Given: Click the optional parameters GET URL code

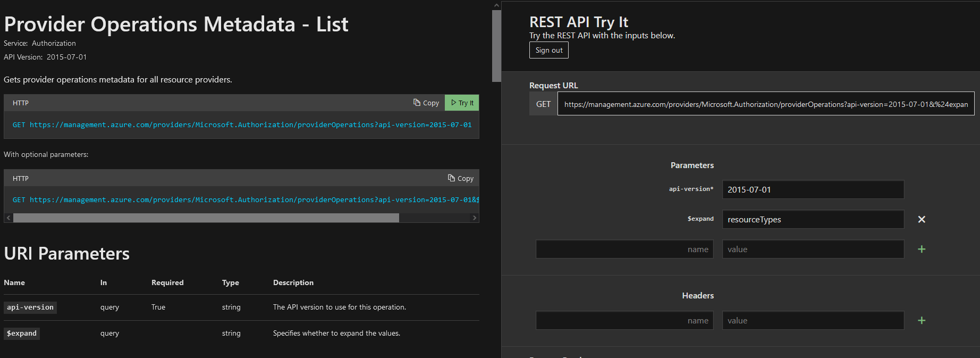Looking at the screenshot, I should 246,199.
